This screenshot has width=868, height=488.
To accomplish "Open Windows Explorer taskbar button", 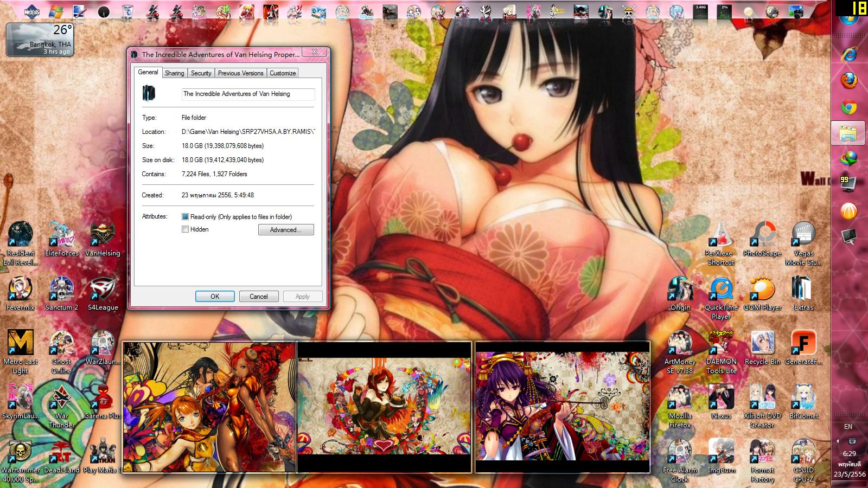I will 849,133.
